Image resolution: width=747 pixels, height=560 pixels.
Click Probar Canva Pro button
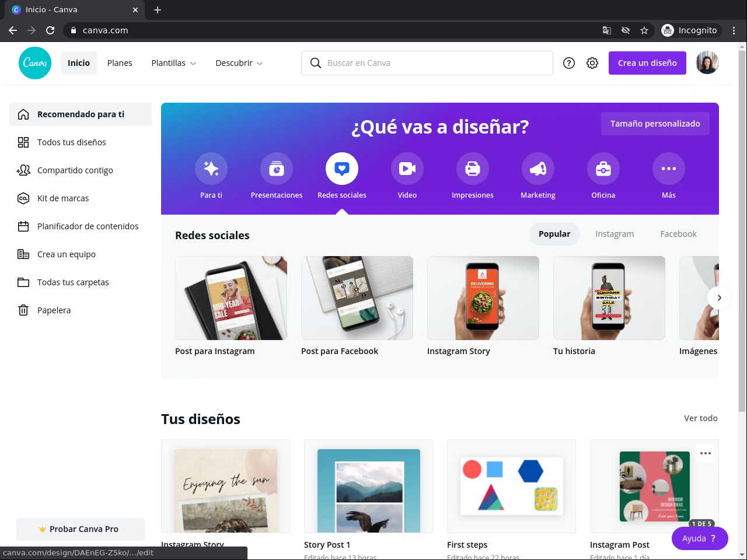coord(81,529)
